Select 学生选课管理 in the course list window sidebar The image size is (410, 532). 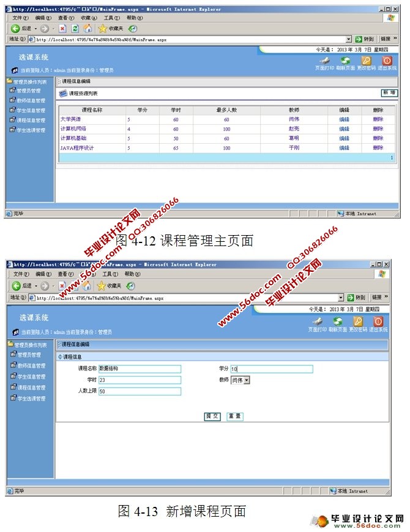[x=31, y=130]
